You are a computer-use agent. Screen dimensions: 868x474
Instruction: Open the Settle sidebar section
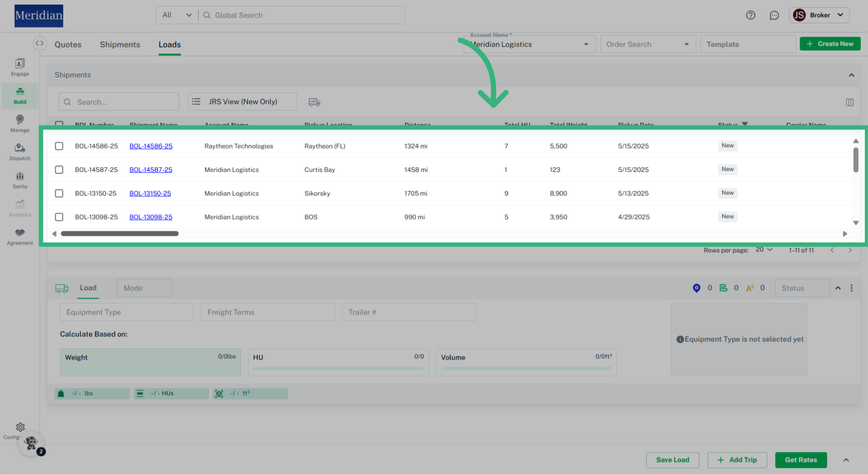tap(20, 180)
